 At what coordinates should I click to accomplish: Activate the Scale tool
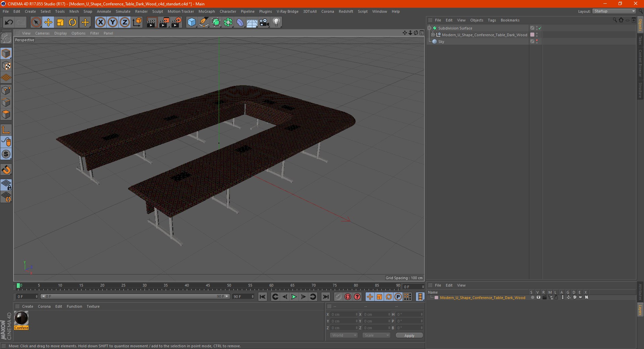(60, 22)
